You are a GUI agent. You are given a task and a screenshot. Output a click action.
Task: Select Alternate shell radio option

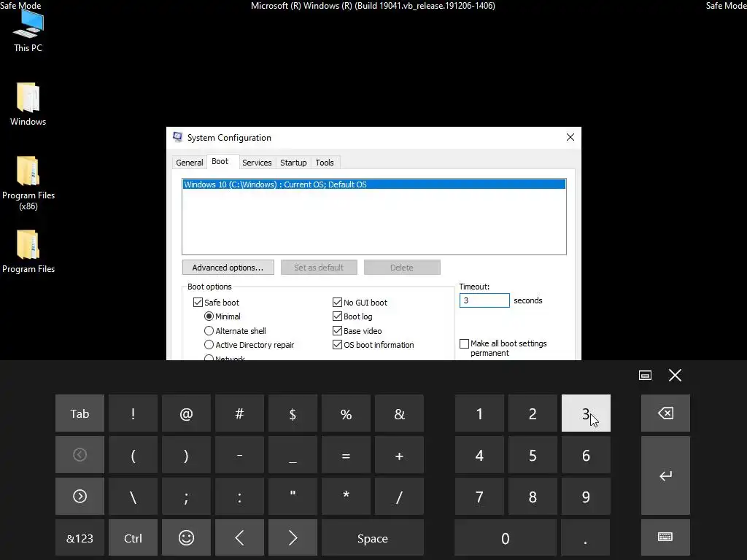click(209, 330)
